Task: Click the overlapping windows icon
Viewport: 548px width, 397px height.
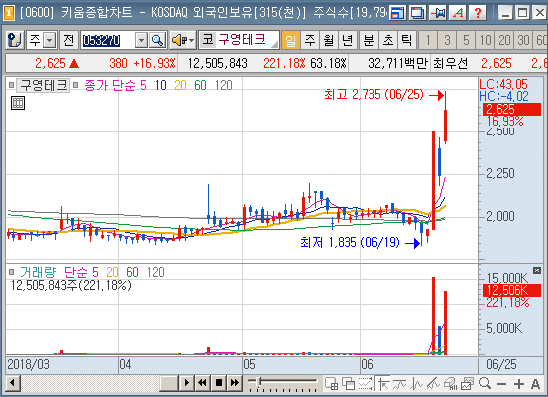Action: (x=348, y=383)
